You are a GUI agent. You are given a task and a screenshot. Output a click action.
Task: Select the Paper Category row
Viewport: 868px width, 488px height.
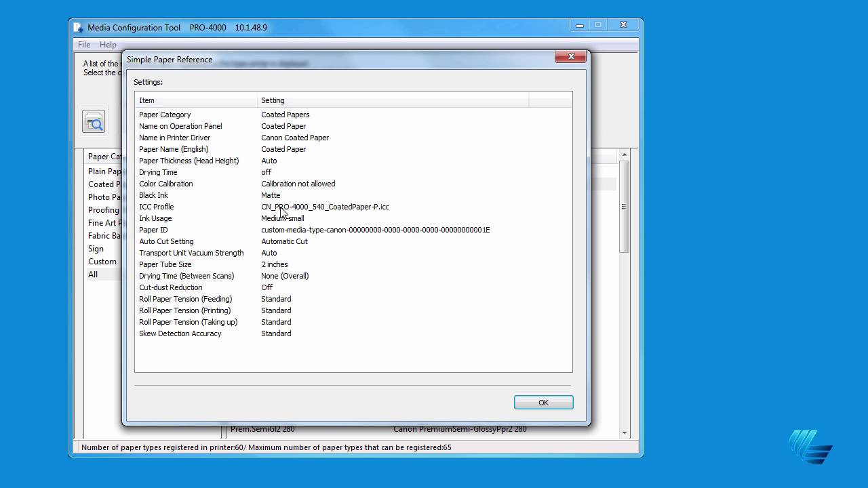click(x=353, y=115)
